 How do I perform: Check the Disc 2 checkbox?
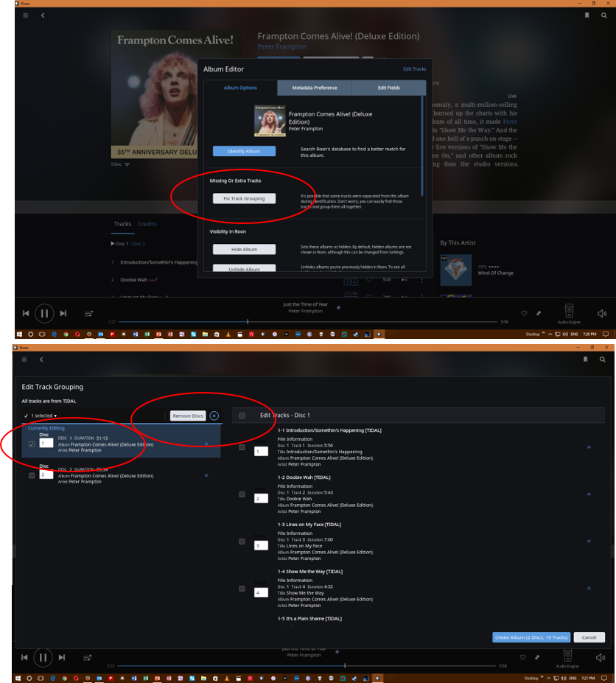coord(32,476)
